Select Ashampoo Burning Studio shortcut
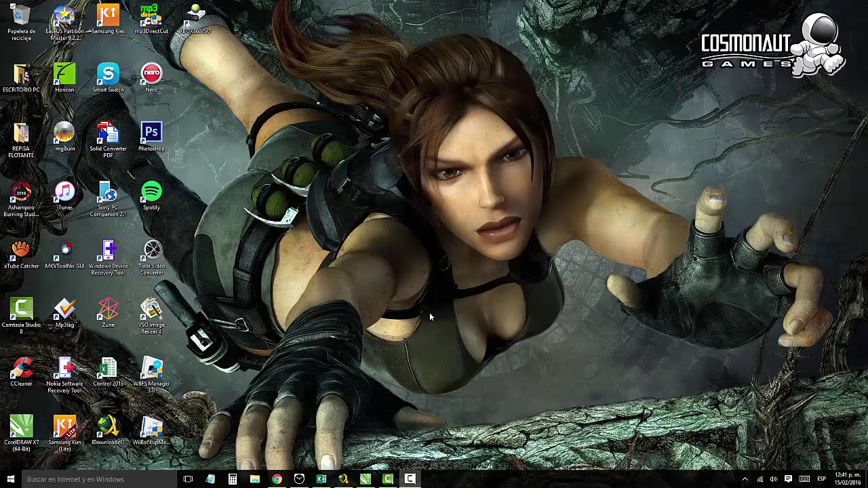The height and width of the screenshot is (488, 868). (x=21, y=199)
